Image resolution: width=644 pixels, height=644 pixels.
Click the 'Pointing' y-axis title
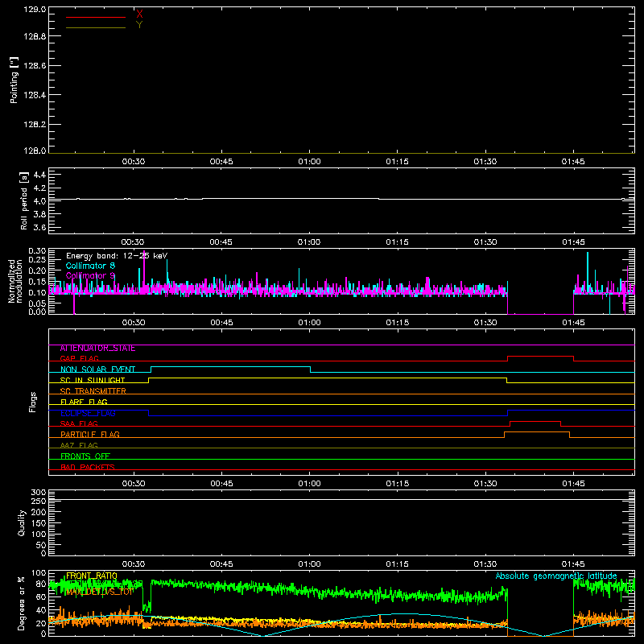14,80
